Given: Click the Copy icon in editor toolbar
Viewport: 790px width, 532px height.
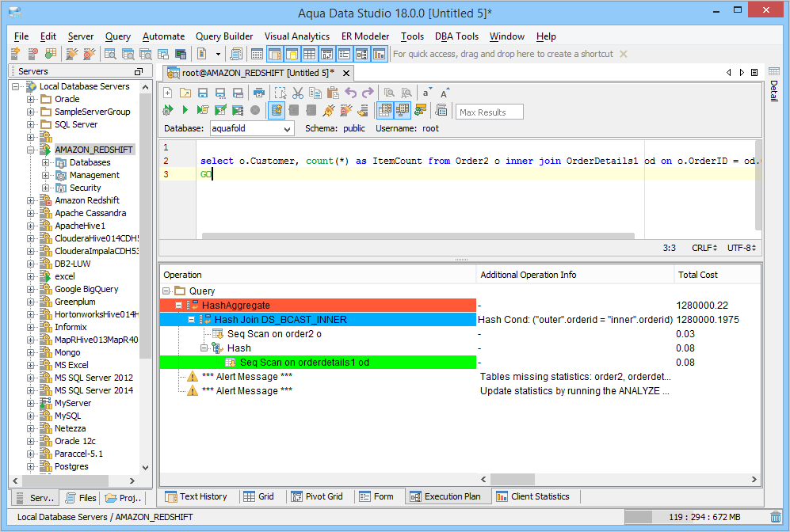Looking at the screenshot, I should click(315, 93).
